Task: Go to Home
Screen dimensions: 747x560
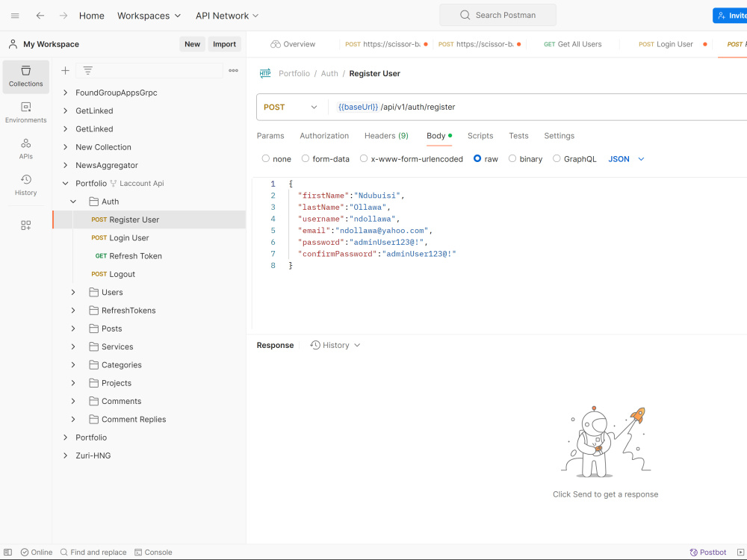Action: click(x=91, y=16)
